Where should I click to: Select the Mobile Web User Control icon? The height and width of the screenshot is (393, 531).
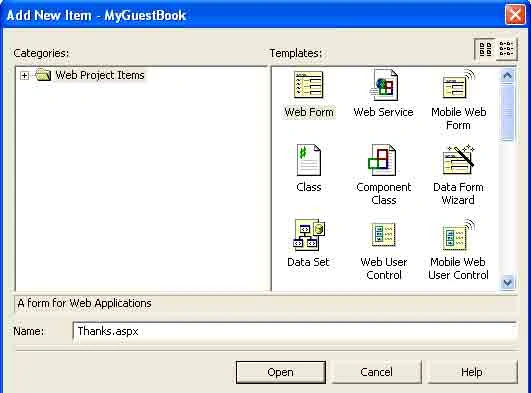pyautogui.click(x=459, y=234)
